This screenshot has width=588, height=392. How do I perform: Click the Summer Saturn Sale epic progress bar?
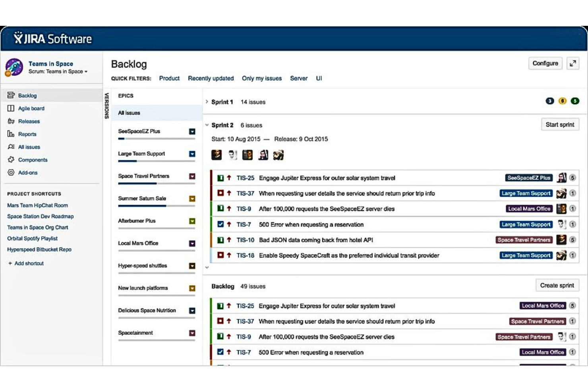157,206
